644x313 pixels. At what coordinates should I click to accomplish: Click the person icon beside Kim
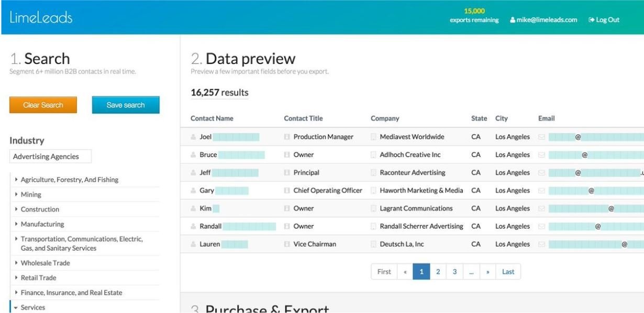[x=193, y=209]
